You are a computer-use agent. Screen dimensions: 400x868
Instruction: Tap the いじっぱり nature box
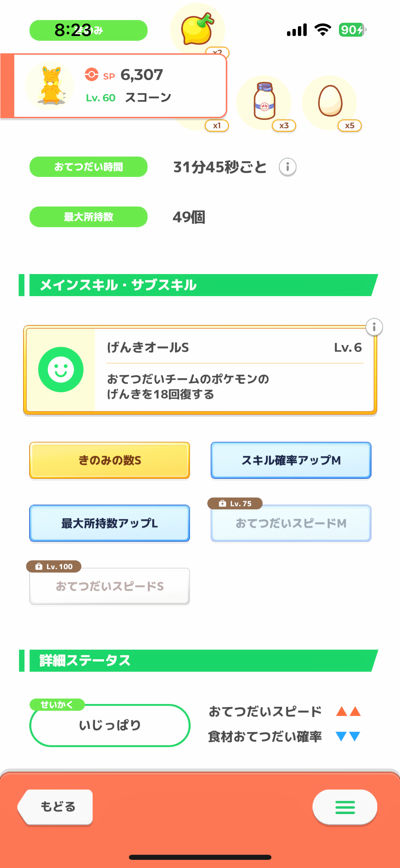110,725
